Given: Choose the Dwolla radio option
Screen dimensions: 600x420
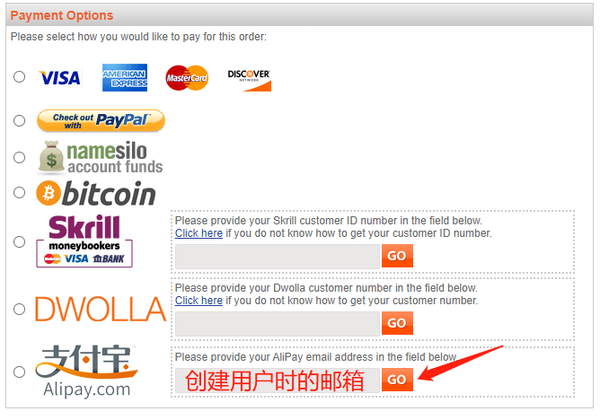Looking at the screenshot, I should pyautogui.click(x=19, y=309).
